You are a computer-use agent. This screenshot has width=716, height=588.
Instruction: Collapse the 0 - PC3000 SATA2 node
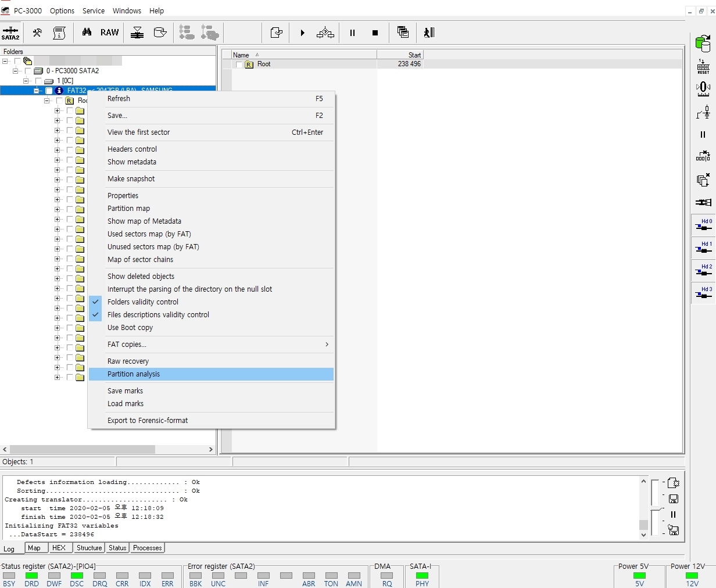[x=16, y=71]
